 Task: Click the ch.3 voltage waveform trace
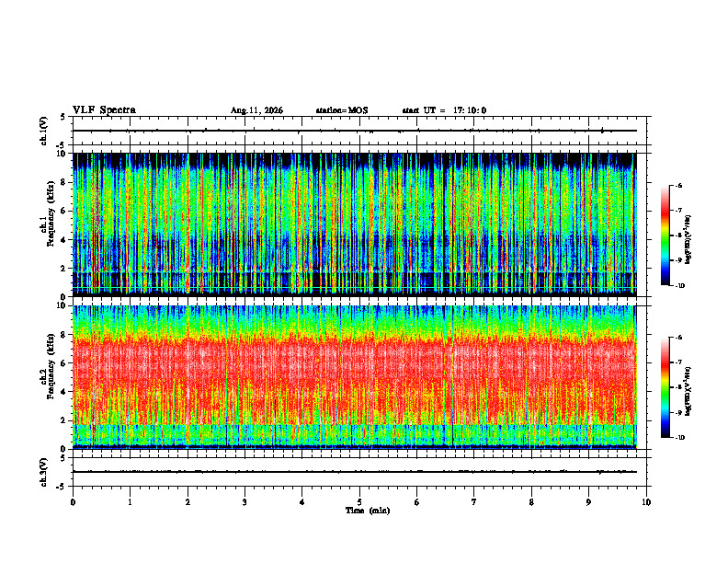coord(355,472)
